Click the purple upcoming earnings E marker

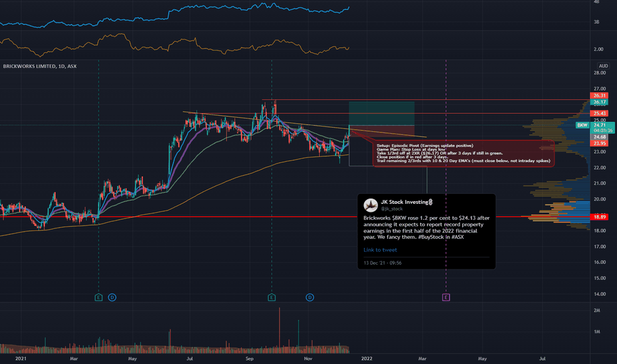[x=446, y=297]
